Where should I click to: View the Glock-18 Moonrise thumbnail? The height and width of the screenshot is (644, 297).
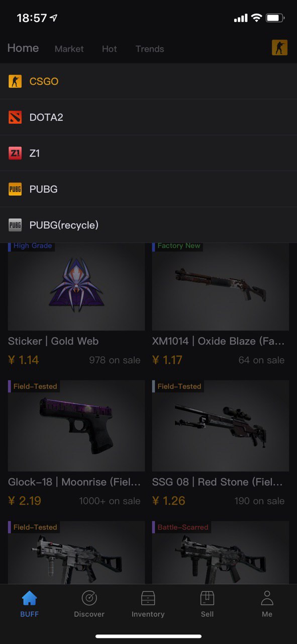(x=76, y=426)
